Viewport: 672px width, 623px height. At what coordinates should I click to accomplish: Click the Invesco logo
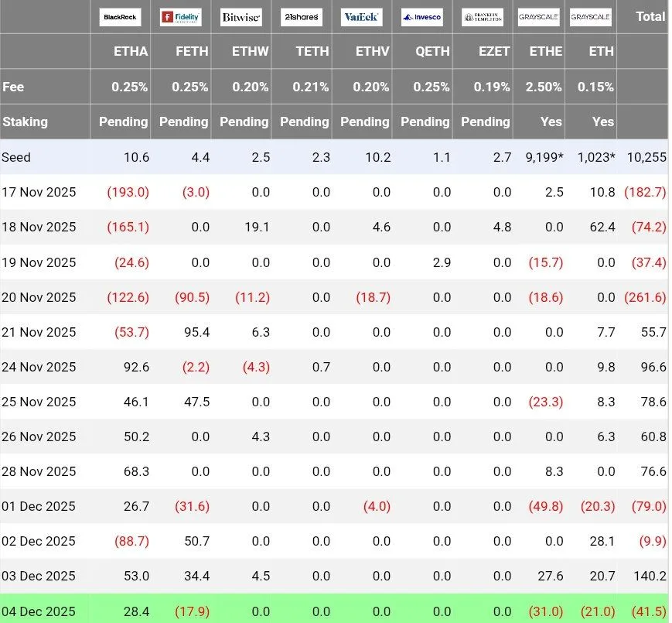421,17
